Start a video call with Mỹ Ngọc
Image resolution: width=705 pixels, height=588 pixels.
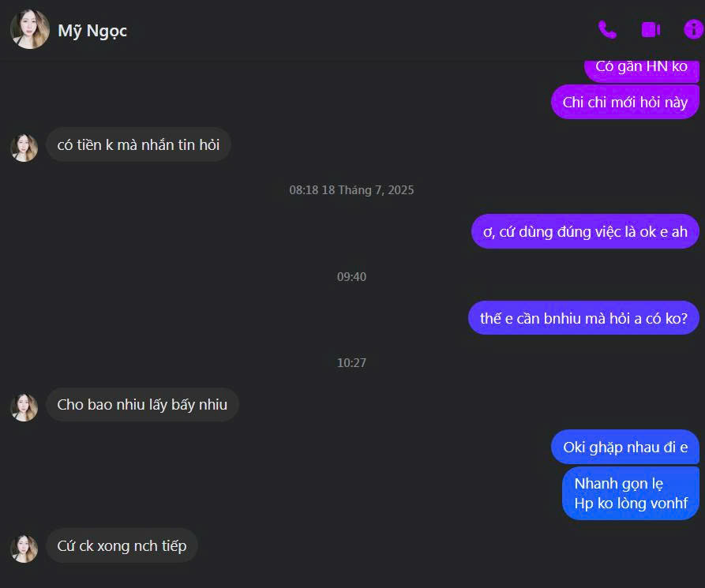click(x=651, y=30)
